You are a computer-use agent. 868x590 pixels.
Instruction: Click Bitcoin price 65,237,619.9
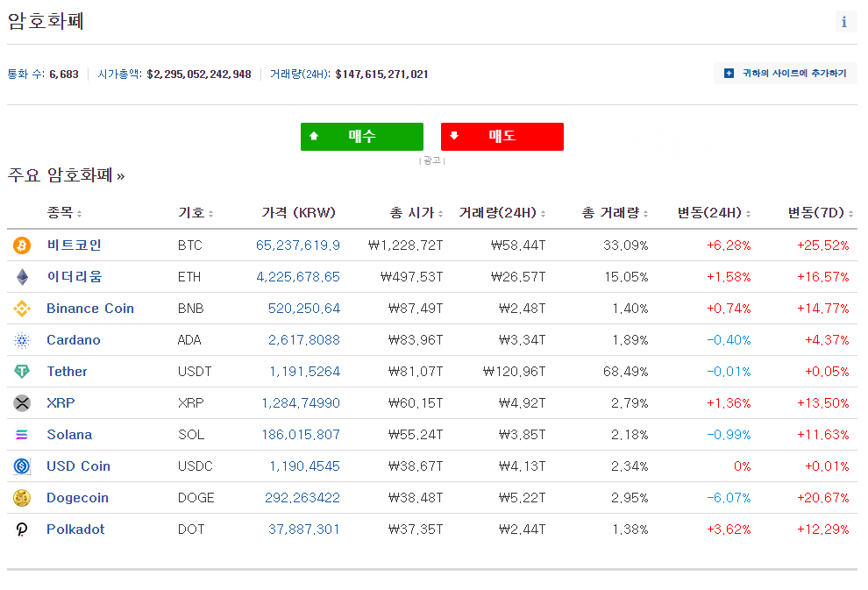[298, 245]
